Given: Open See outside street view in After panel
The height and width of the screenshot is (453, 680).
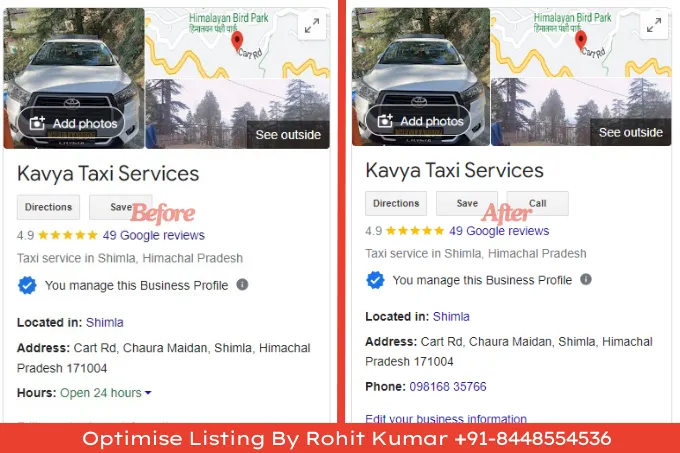Looking at the screenshot, I should [x=631, y=132].
